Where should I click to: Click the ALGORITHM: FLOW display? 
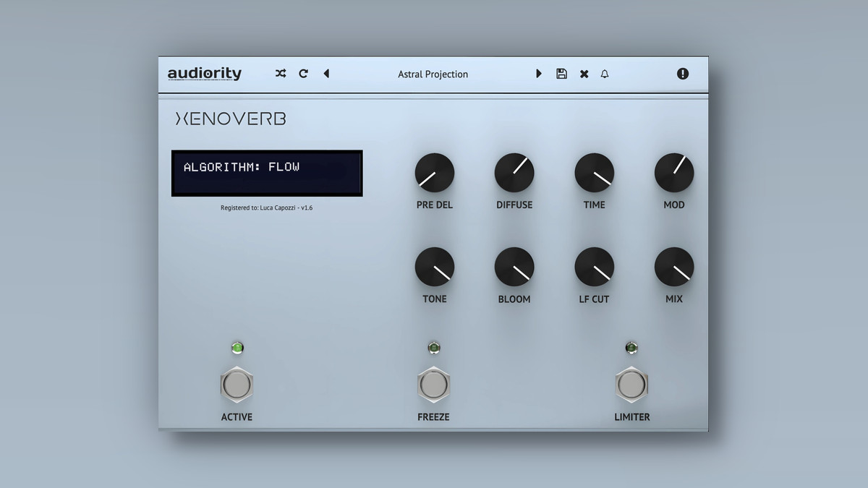267,174
